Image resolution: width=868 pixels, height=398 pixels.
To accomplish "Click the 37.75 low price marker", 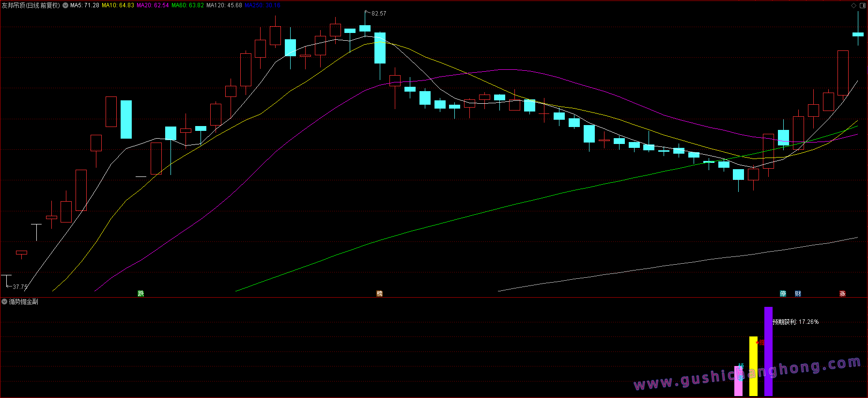I will coord(20,287).
